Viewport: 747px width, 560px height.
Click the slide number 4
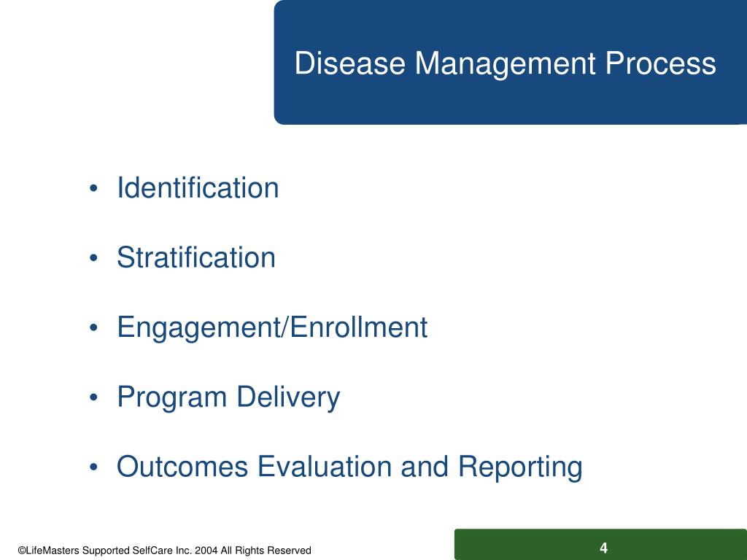pyautogui.click(x=603, y=548)
